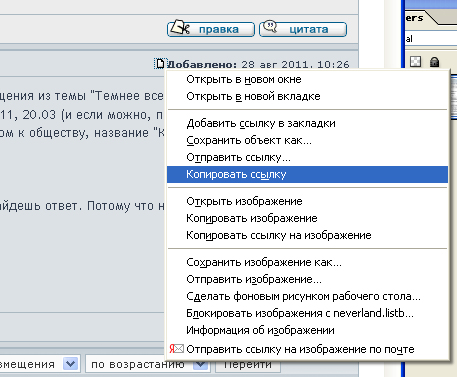
Task: Choose "Отправить ссылку..." menu entry
Action: (307, 157)
